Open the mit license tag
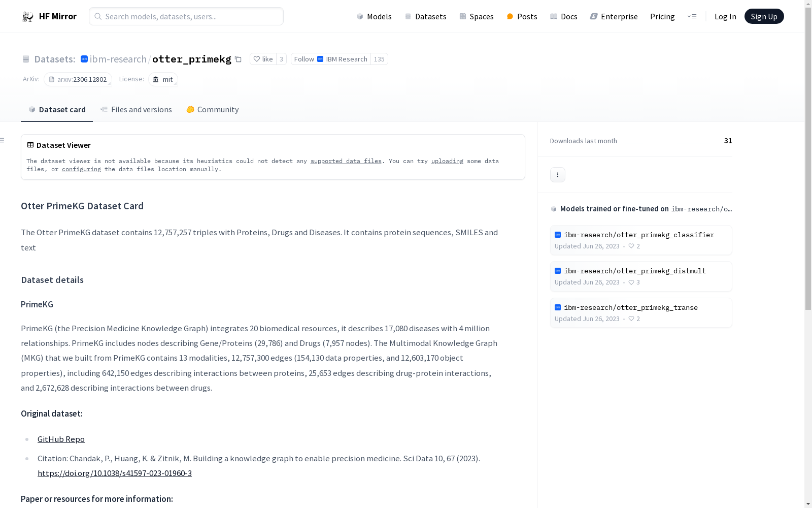Image resolution: width=812 pixels, height=508 pixels. coord(163,79)
